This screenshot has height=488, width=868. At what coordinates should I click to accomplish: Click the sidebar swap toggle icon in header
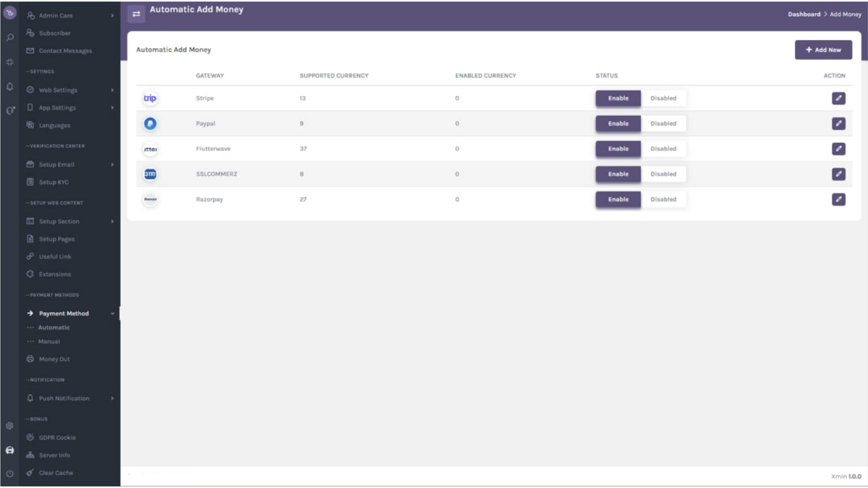136,14
